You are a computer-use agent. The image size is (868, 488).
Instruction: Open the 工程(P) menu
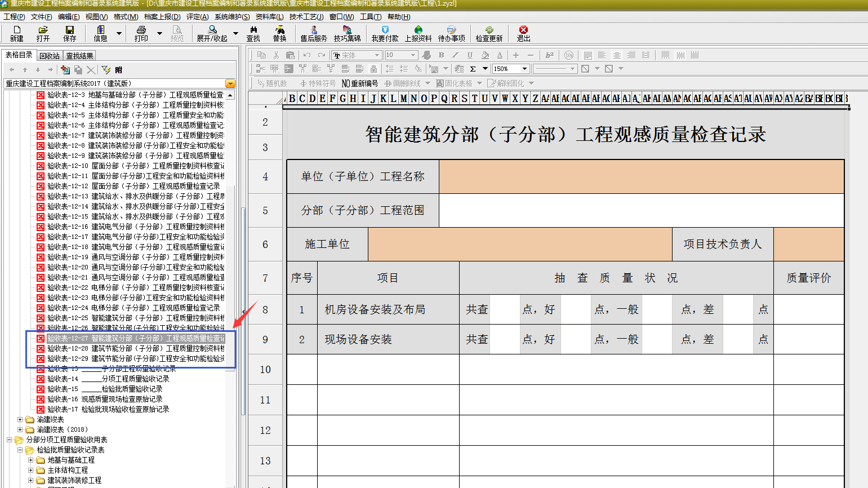14,17
